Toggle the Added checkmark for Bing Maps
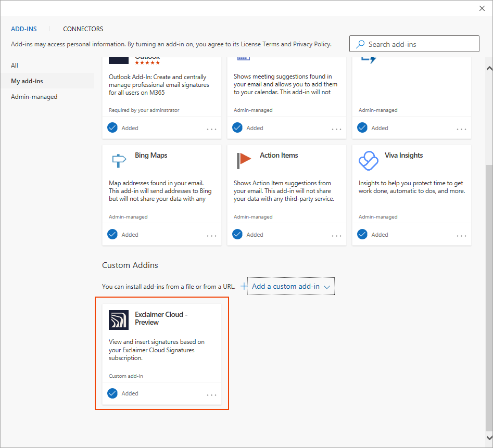The image size is (493, 448). 112,234
